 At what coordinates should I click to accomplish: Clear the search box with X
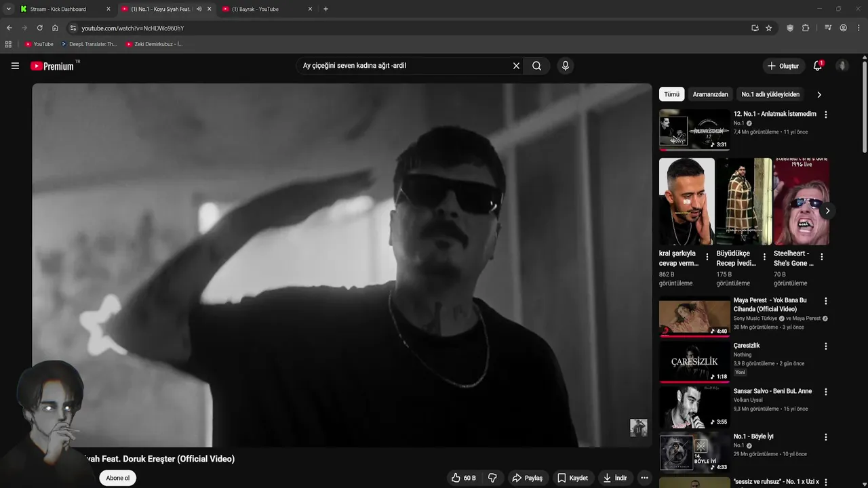point(516,66)
